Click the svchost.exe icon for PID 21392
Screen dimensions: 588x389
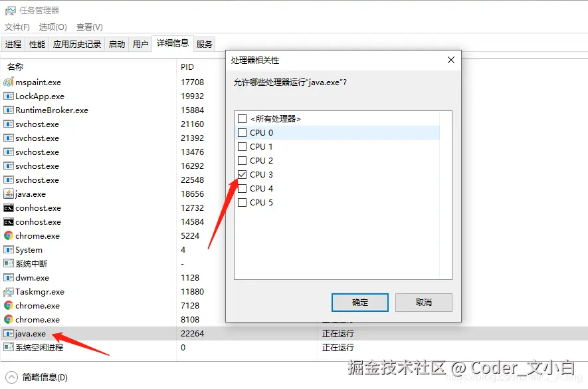[x=9, y=138]
